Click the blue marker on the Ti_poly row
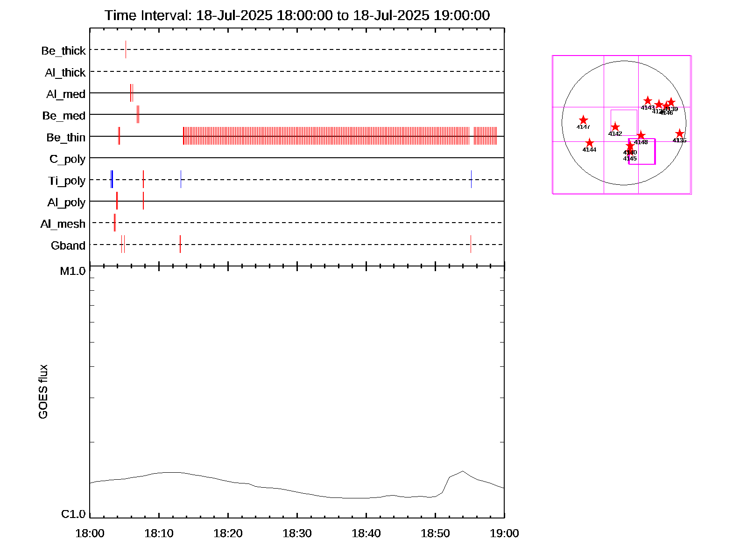 (x=112, y=180)
